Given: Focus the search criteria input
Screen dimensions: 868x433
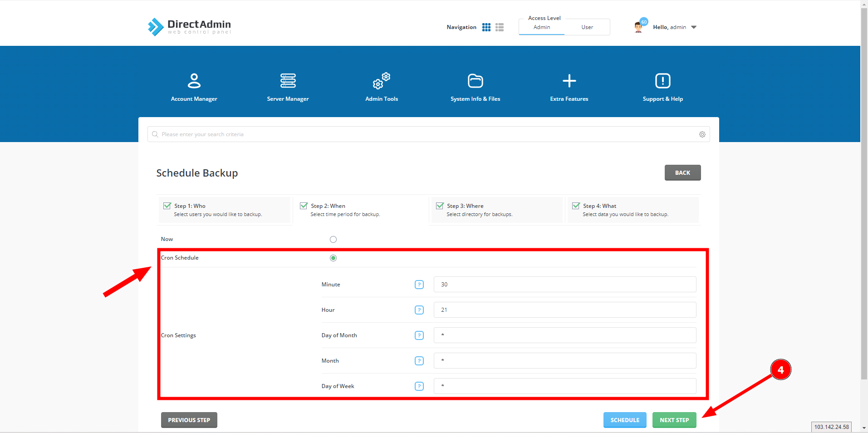Looking at the screenshot, I should [x=428, y=134].
